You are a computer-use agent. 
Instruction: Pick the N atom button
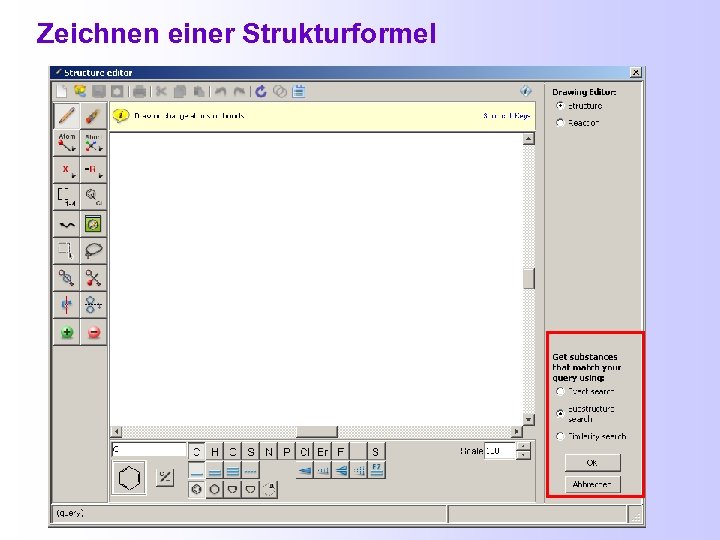(269, 452)
